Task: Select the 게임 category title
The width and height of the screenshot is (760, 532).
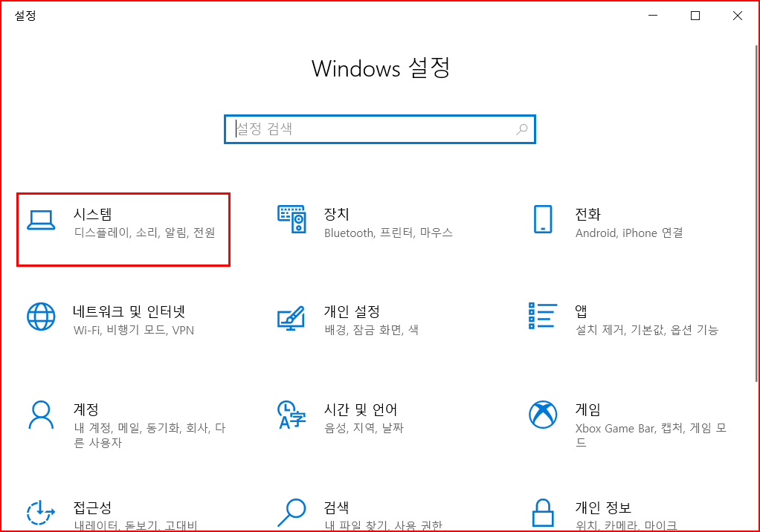Action: point(587,409)
